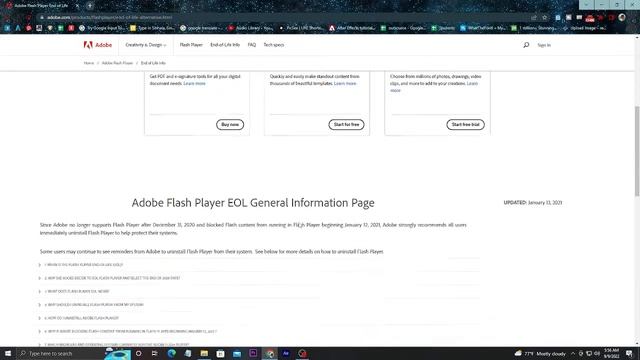Open the Tech specs nav item
The height and width of the screenshot is (360, 640).
click(x=274, y=45)
